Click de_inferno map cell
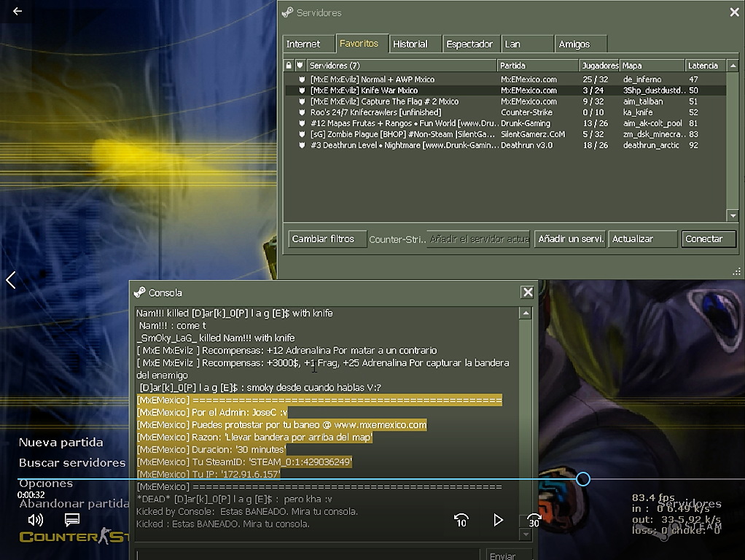 point(642,79)
